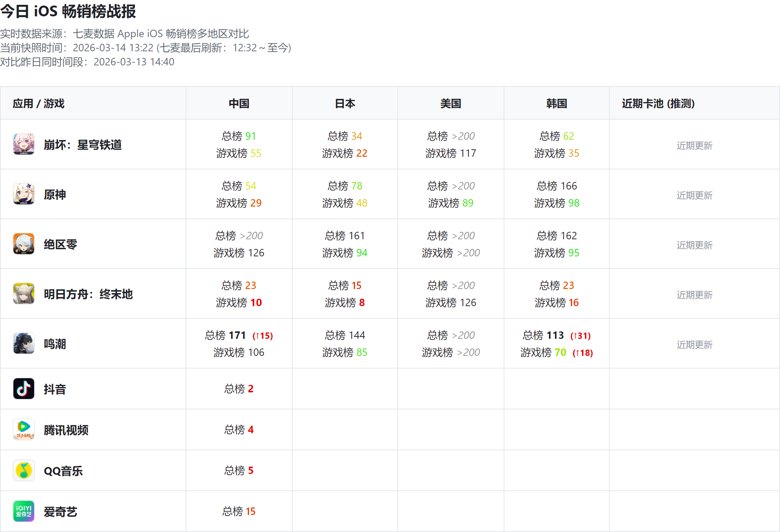The image size is (780, 532).
Task: Select 游戏榜 16 in 明日方舟：终末地 row
Action: [x=557, y=302]
